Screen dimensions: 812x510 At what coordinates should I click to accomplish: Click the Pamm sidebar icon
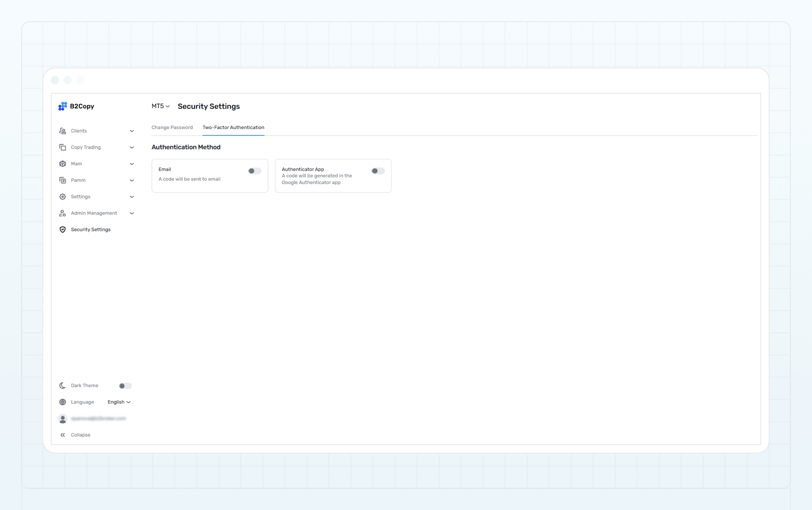(63, 180)
